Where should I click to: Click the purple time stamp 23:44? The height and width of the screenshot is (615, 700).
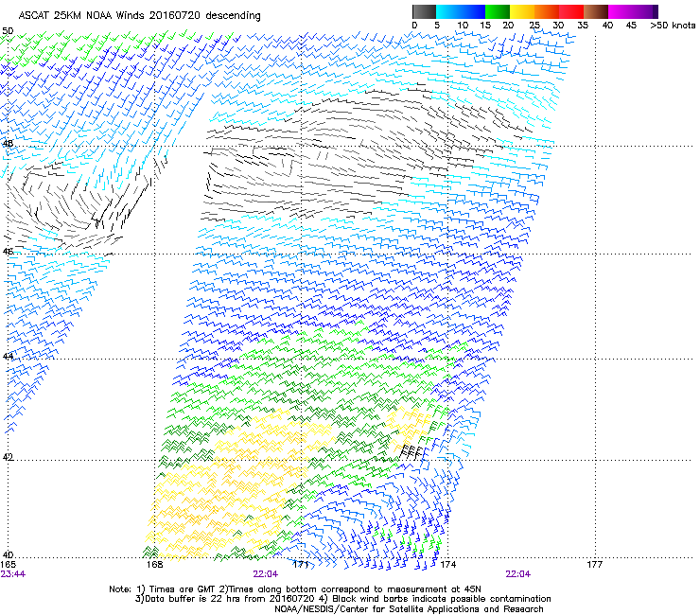(13, 574)
